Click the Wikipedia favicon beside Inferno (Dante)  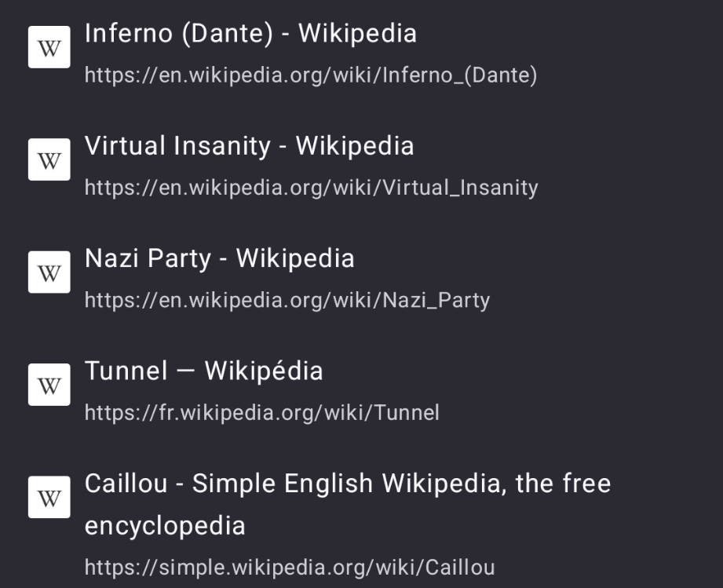point(49,47)
